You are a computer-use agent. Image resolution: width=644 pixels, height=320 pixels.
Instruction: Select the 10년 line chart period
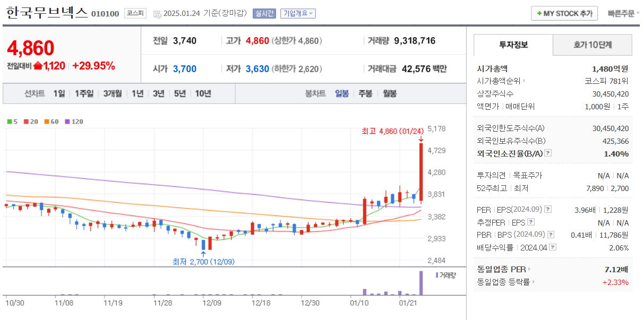pyautogui.click(x=203, y=93)
